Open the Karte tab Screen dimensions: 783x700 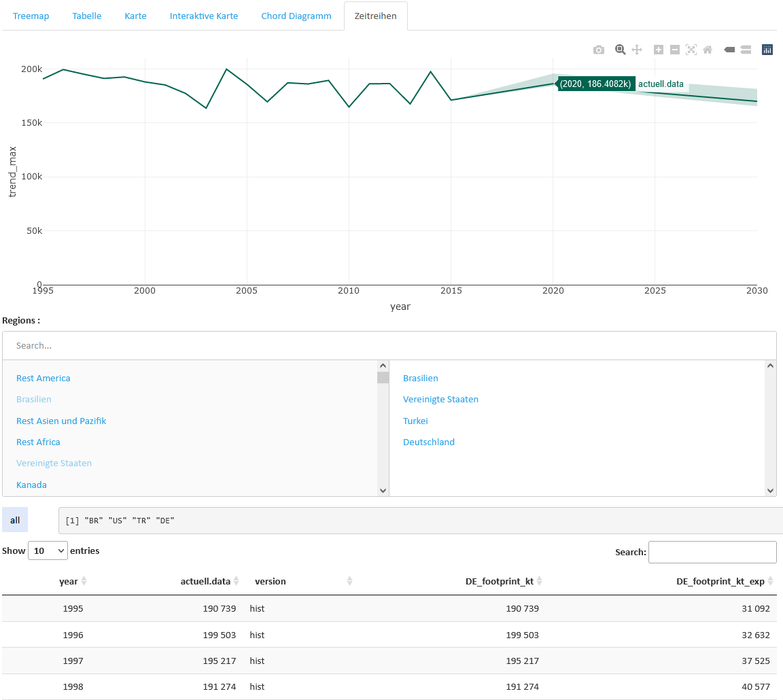(x=135, y=16)
